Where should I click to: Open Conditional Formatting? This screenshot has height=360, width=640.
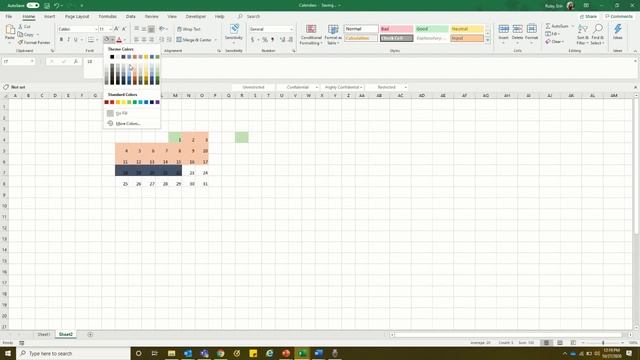(x=311, y=34)
